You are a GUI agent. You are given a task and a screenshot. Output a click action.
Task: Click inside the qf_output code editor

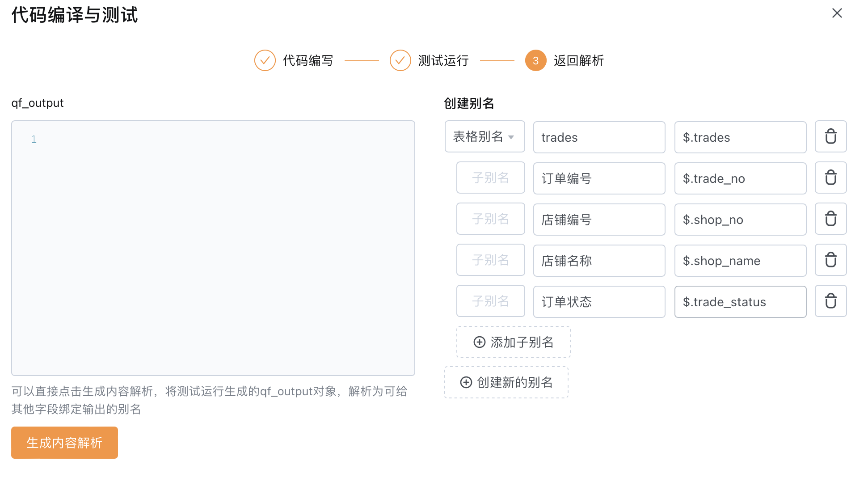pyautogui.click(x=213, y=248)
